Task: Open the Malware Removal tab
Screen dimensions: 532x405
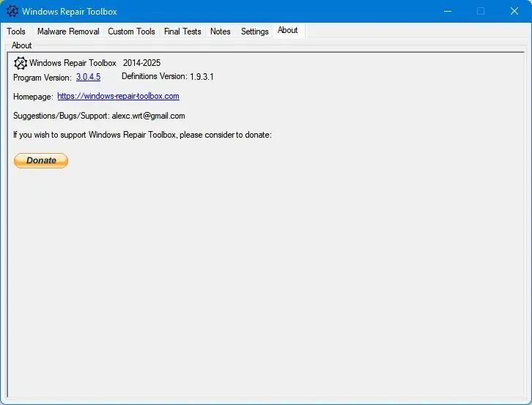Action: [68, 31]
